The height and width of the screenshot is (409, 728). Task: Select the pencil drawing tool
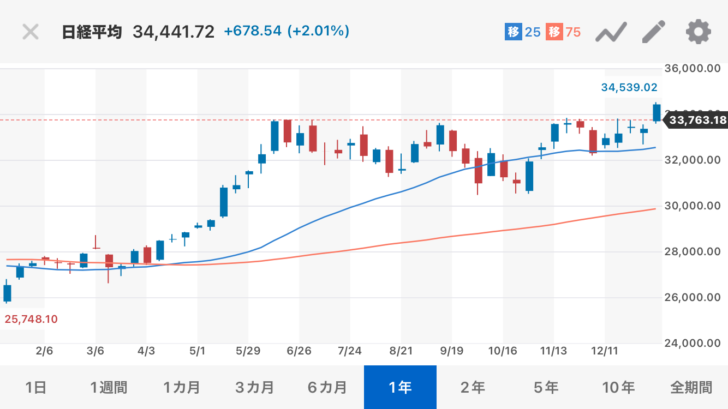[653, 32]
